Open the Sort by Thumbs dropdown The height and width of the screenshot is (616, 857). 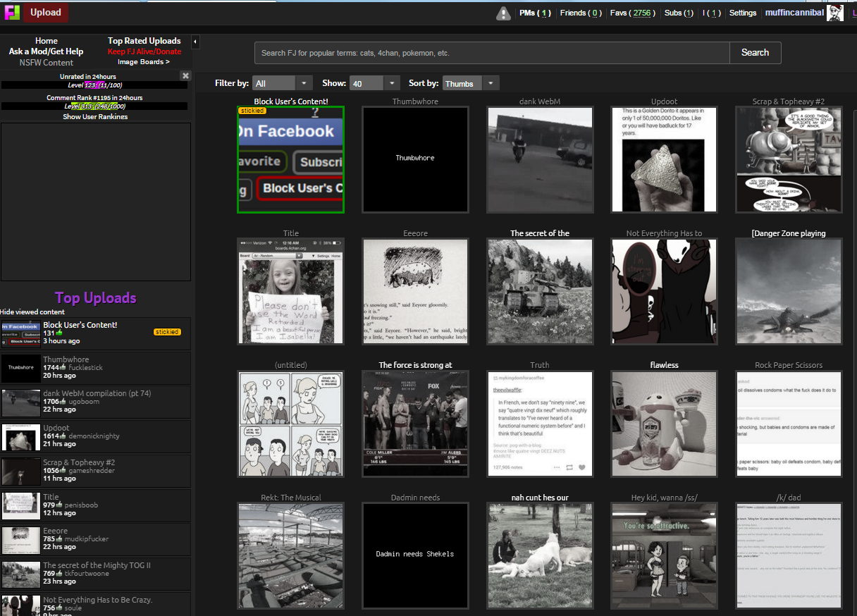pyautogui.click(x=471, y=83)
